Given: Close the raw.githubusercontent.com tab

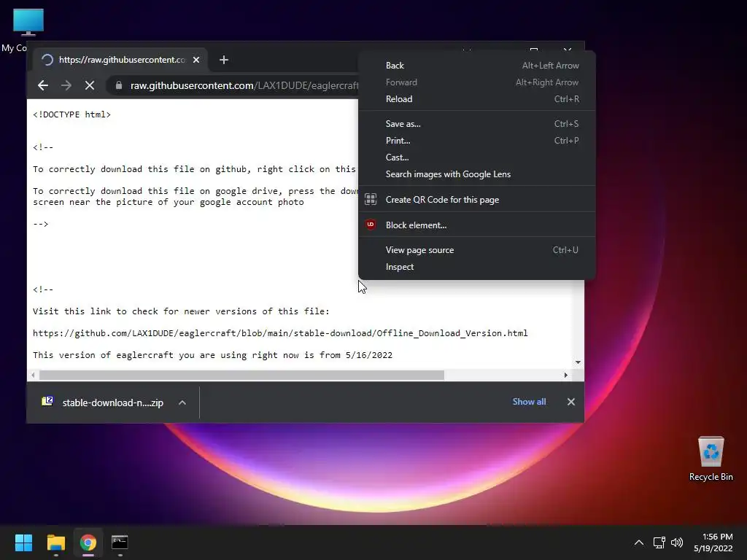Looking at the screenshot, I should point(196,60).
